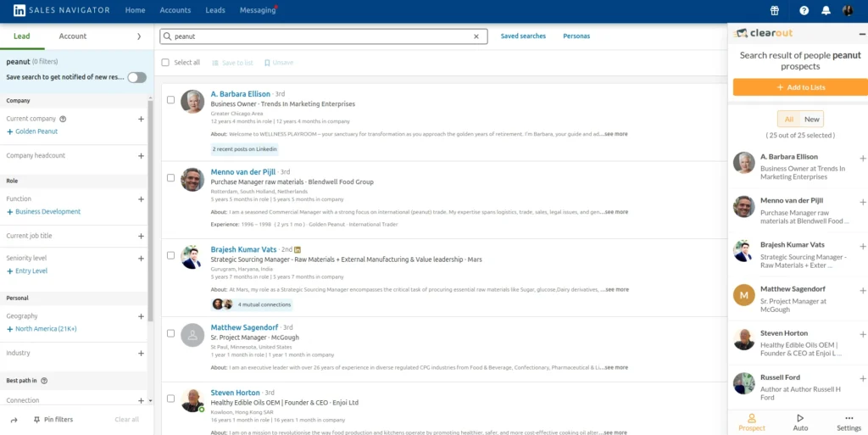Viewport: 868px width, 435px height.
Task: Expand the Industry filter
Action: [x=142, y=353]
